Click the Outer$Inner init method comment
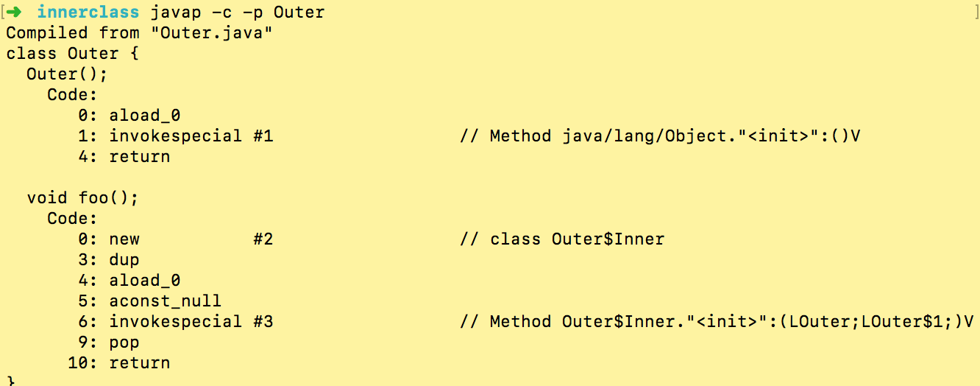 coord(717,321)
